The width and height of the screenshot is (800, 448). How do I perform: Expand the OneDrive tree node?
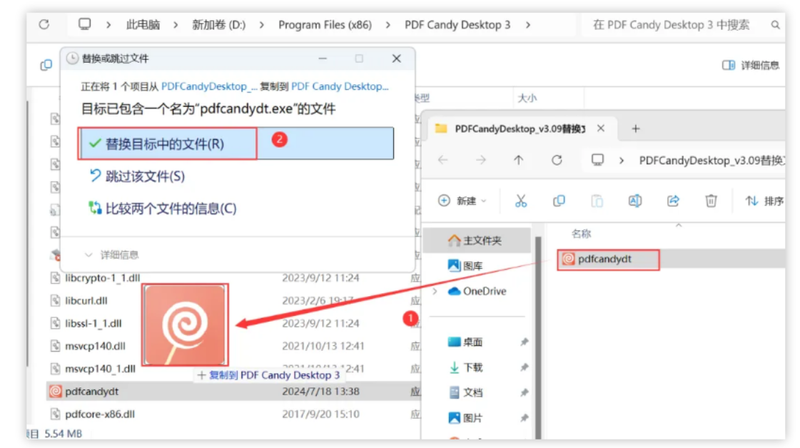point(435,291)
